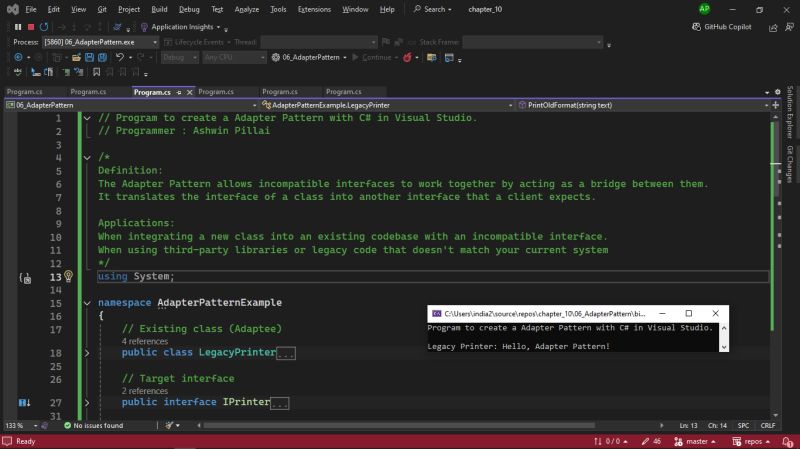Show the 2 references CodeLens link
The height and width of the screenshot is (449, 800).
click(x=144, y=391)
